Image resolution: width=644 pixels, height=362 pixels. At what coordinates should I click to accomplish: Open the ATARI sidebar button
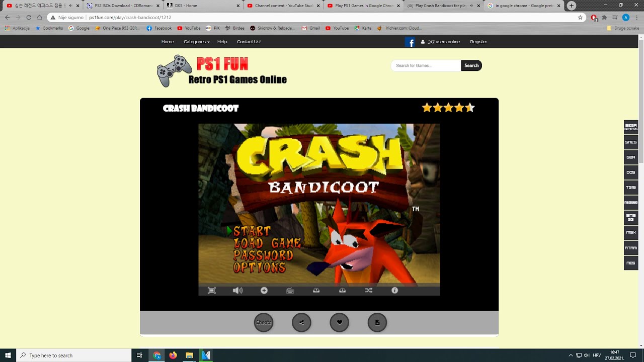pyautogui.click(x=631, y=247)
